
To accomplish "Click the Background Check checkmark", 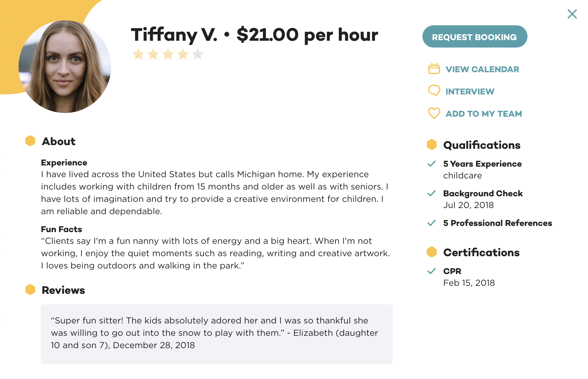I will click(x=431, y=193).
